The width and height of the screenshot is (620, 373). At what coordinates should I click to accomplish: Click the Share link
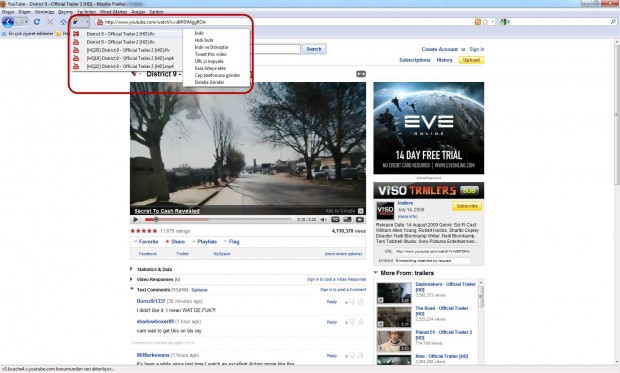click(x=178, y=242)
